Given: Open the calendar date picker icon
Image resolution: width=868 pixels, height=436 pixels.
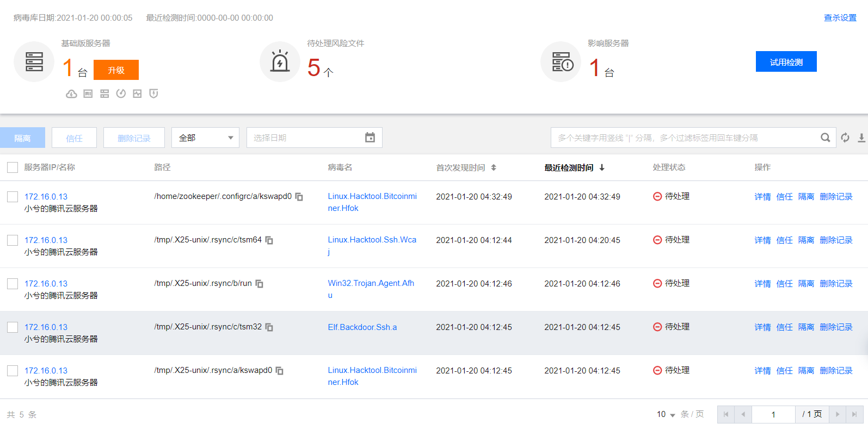Looking at the screenshot, I should [x=370, y=138].
